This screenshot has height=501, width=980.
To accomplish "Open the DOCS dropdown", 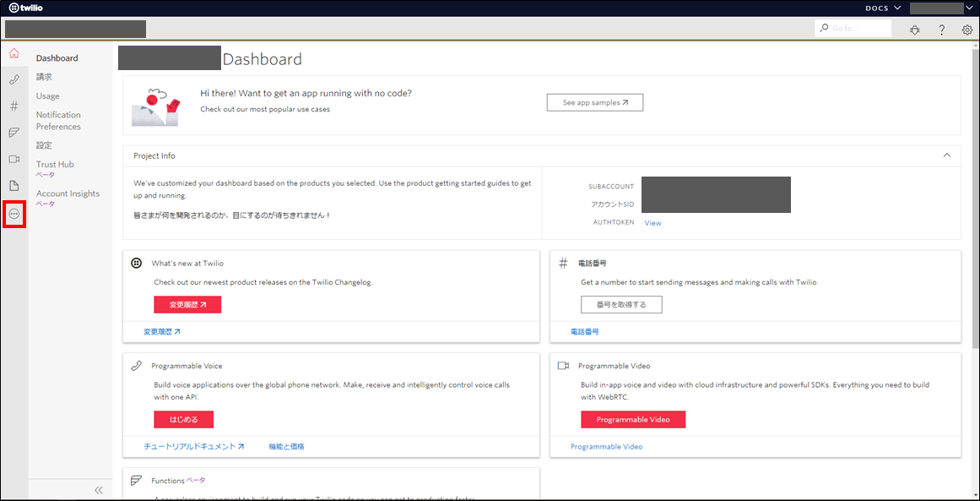I will [883, 8].
